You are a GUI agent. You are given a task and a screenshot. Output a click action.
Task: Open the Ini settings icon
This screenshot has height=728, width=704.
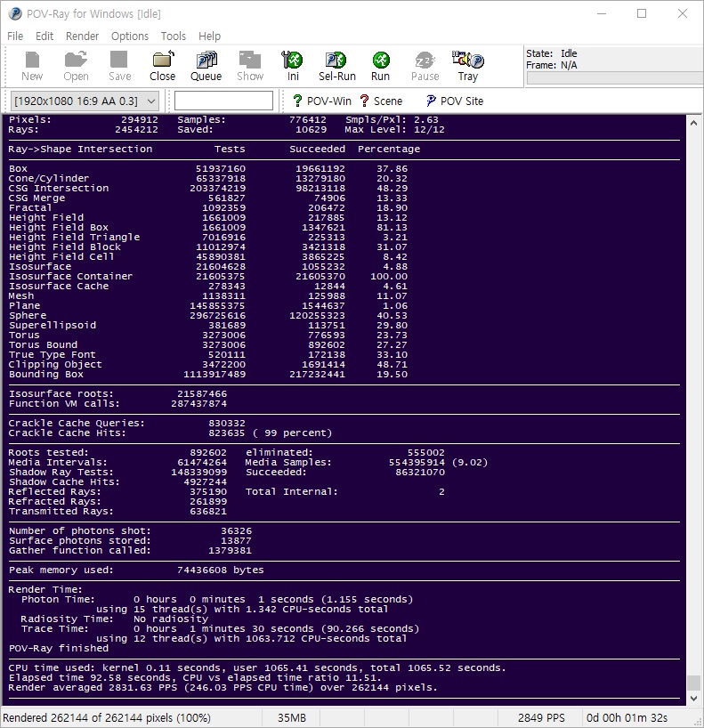tap(293, 67)
